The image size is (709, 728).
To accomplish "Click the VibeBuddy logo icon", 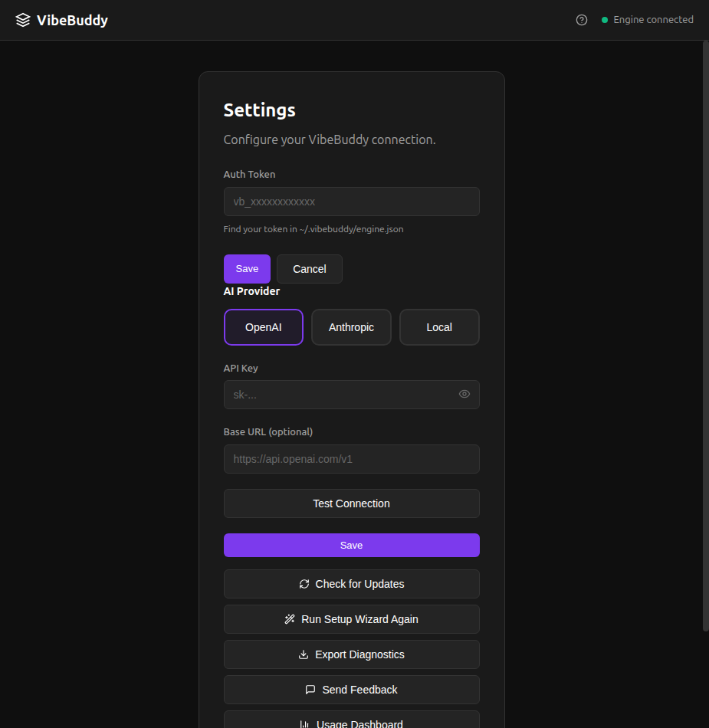I will pos(21,20).
